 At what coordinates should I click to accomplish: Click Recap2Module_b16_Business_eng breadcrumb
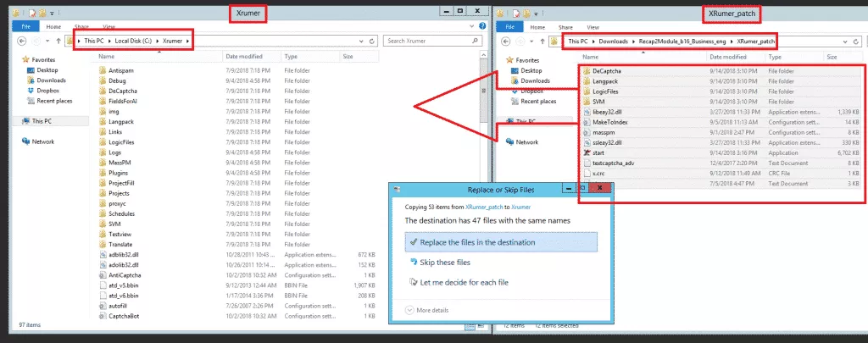682,41
